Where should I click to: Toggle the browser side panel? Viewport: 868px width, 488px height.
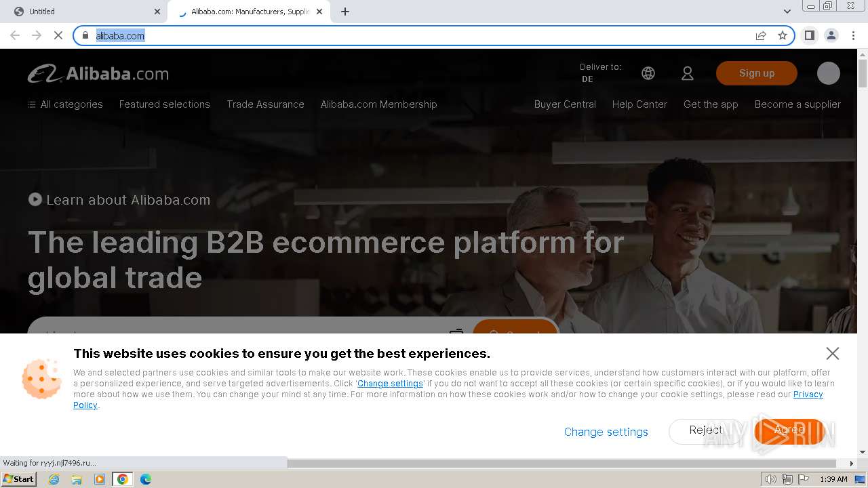[x=810, y=35]
